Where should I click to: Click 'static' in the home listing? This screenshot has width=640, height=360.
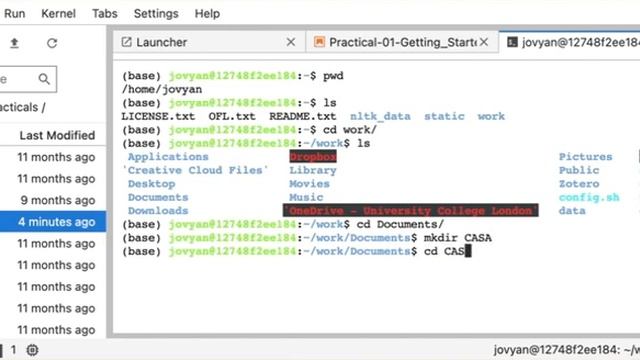pyautogui.click(x=444, y=116)
